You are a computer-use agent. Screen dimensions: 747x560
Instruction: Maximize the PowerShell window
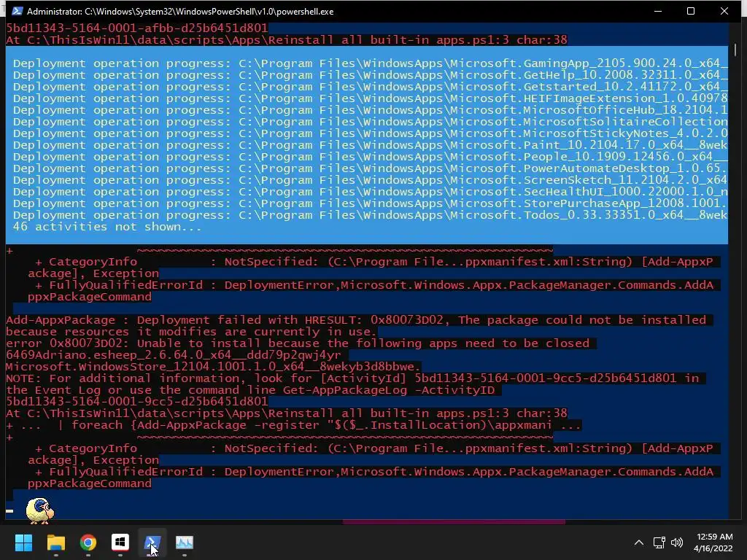coord(691,11)
